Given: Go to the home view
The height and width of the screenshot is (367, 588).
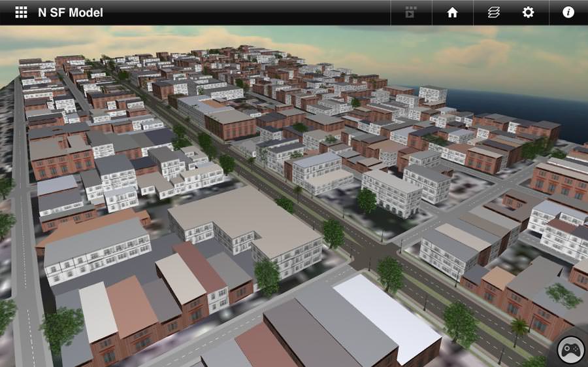Looking at the screenshot, I should point(452,13).
